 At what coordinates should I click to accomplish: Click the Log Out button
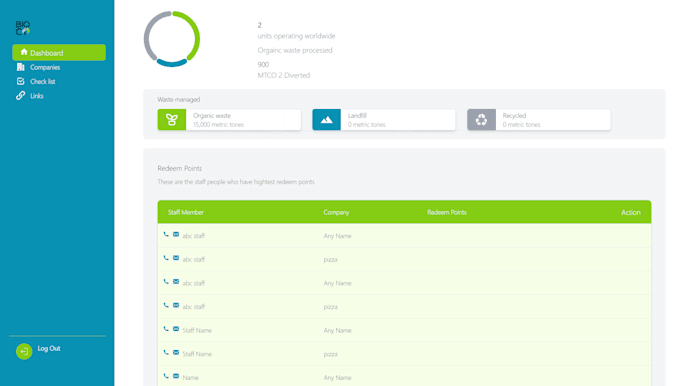coord(49,348)
